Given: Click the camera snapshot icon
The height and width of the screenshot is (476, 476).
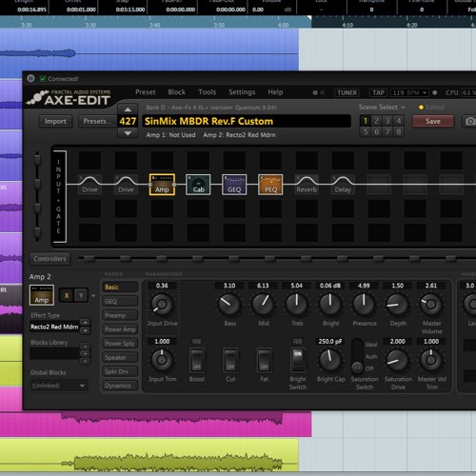Looking at the screenshot, I should tap(470, 121).
